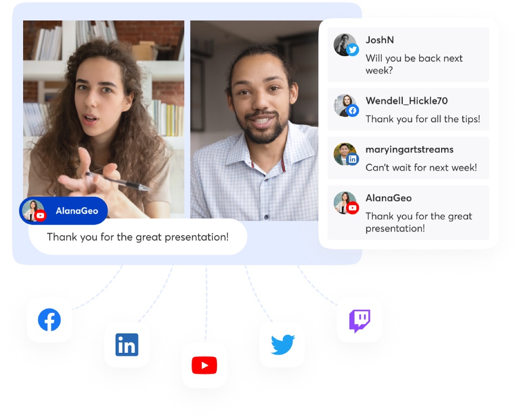
Task: Select AlanaGeo's comment card in chat panel
Action: click(409, 212)
